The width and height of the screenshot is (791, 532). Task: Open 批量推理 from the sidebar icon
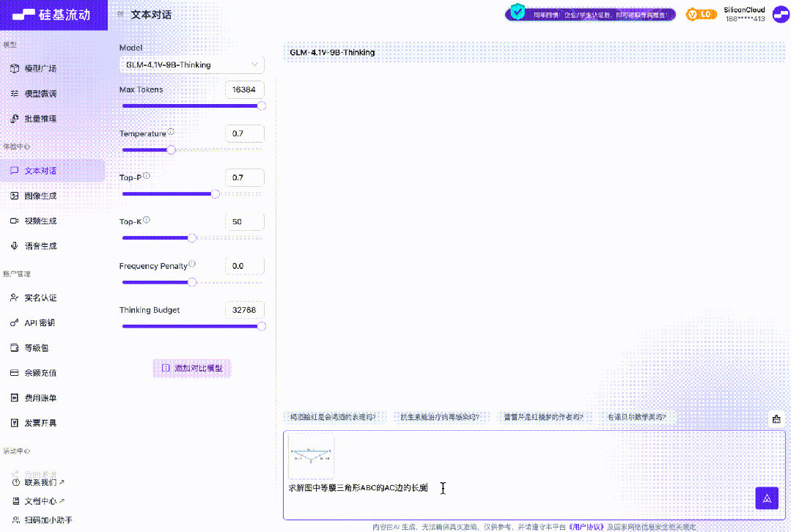[x=15, y=119]
